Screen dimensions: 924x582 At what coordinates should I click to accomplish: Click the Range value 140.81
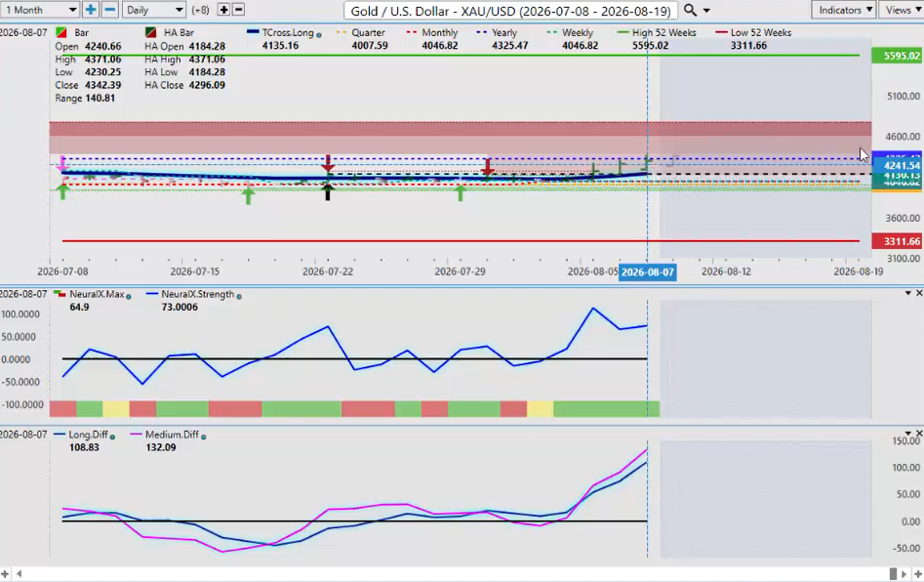[100, 98]
